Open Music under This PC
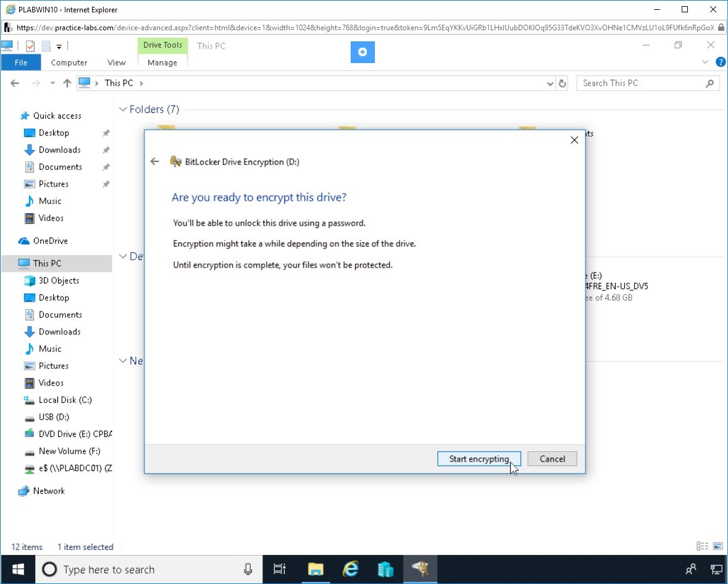 [x=49, y=349]
